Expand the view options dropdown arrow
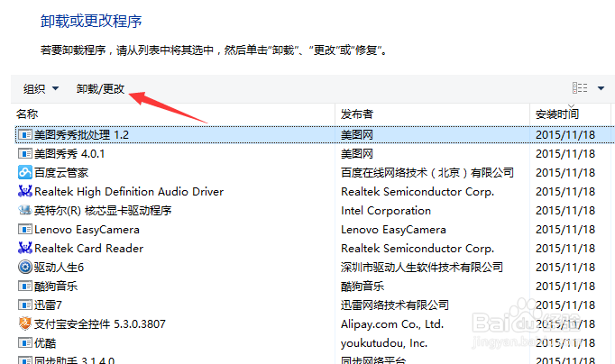Viewport: 615px width, 364px height. click(x=601, y=88)
